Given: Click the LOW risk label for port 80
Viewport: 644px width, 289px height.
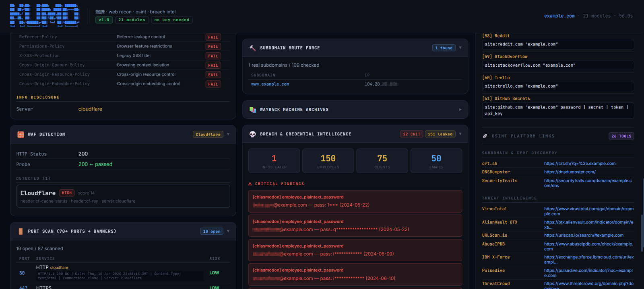Looking at the screenshot, I should click(x=214, y=273).
